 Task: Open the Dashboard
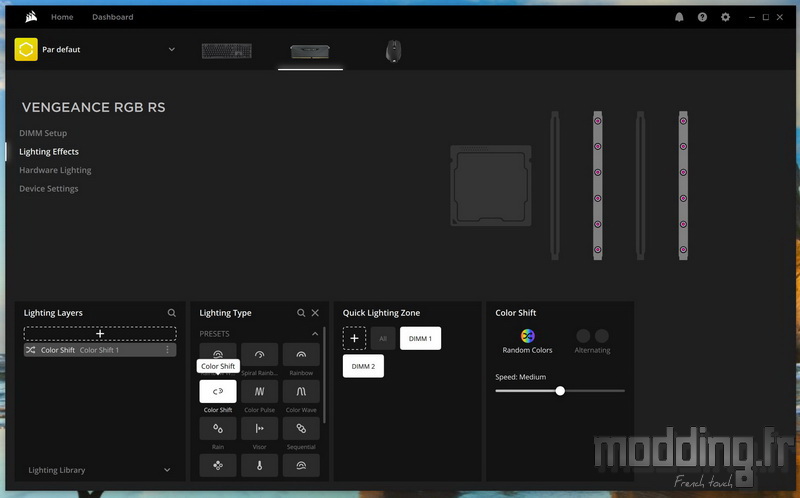(x=113, y=17)
